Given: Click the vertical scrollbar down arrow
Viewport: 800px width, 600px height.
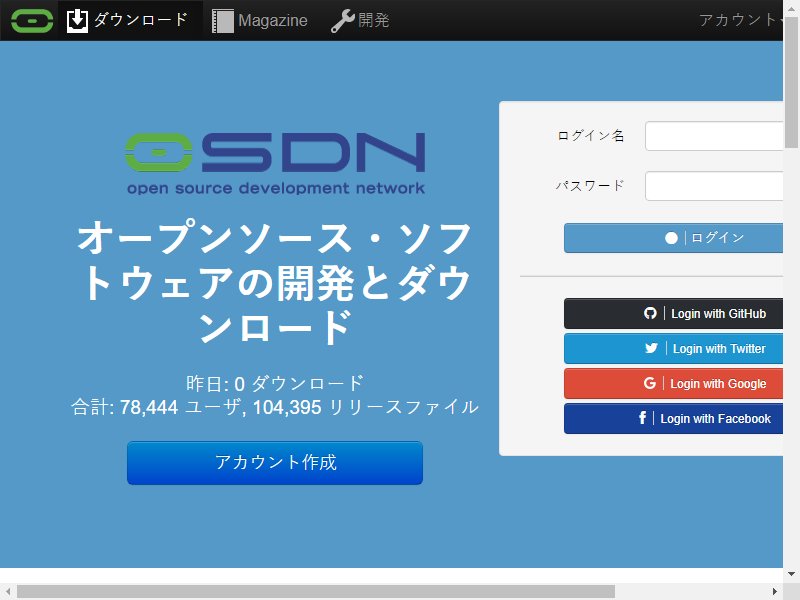Looking at the screenshot, I should click(x=791, y=574).
